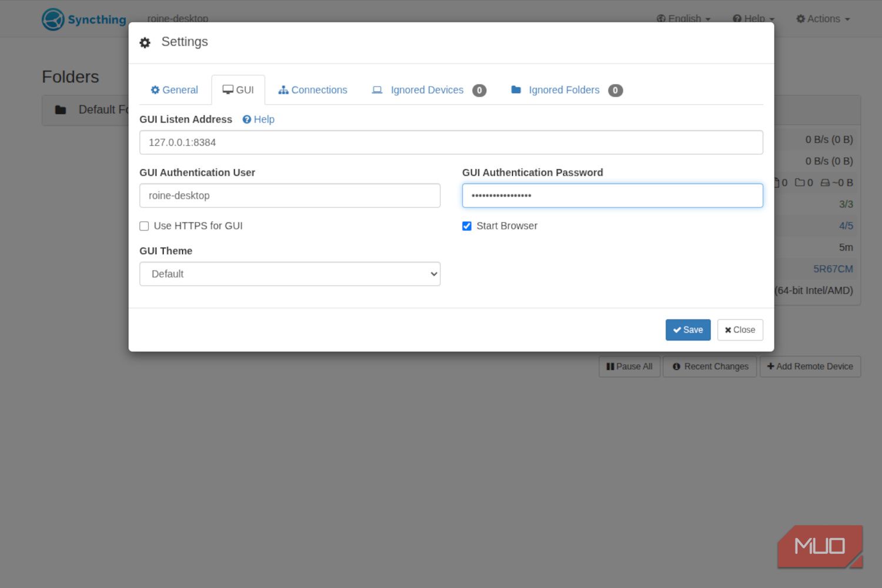
Task: Click the Default Folder folder icon
Action: coord(61,110)
